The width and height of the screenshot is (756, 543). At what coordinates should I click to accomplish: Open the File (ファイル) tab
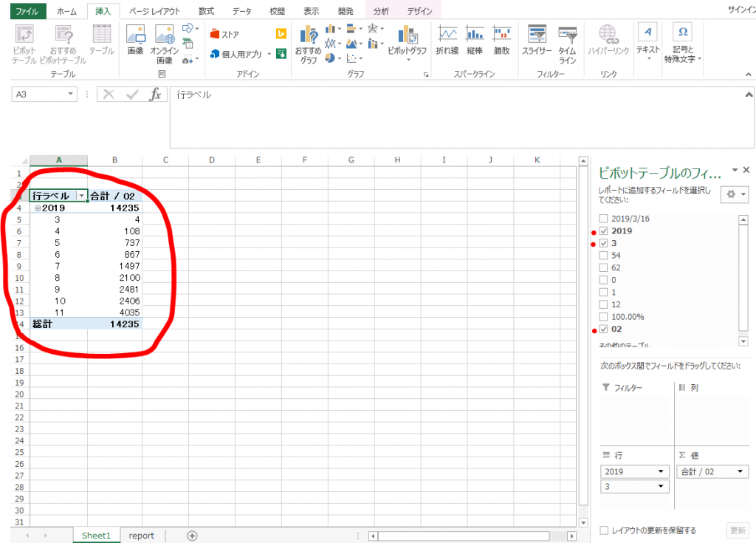pyautogui.click(x=27, y=11)
